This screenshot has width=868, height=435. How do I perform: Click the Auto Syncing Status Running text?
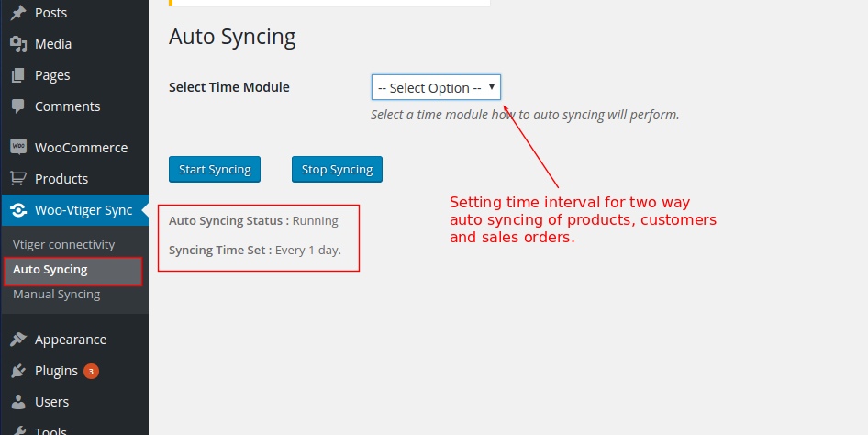(253, 221)
